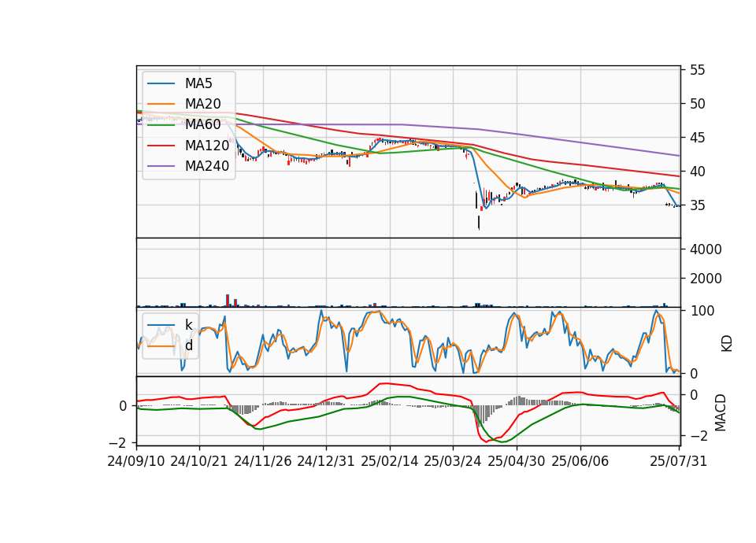Screen dimensions: 756x543
Task: Click the red MA120 legend line sample
Action: tap(161, 146)
